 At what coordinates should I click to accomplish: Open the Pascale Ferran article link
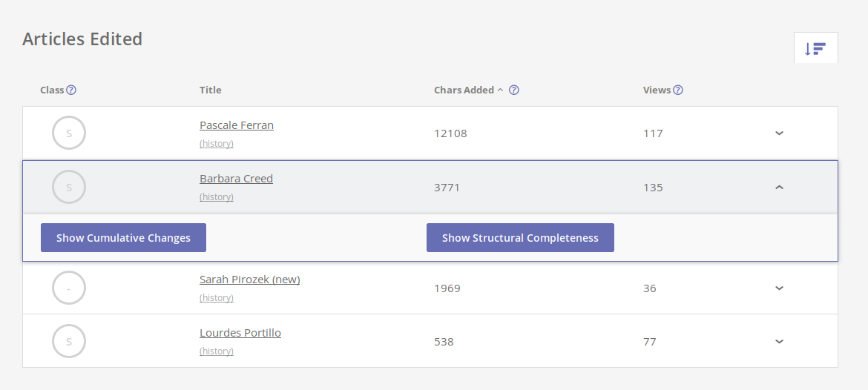(x=237, y=125)
